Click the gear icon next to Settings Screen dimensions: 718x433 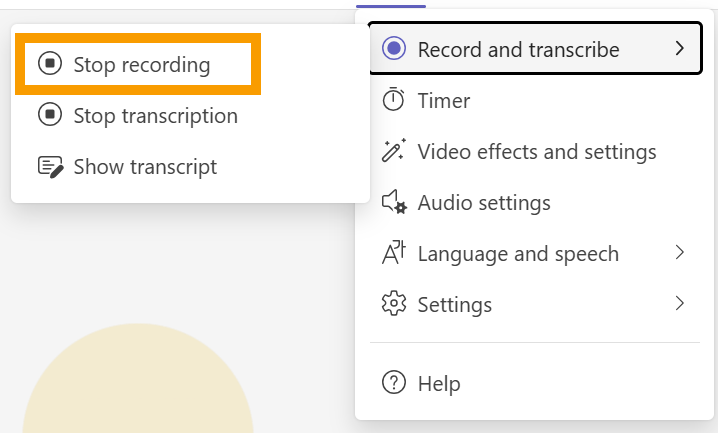coord(394,303)
